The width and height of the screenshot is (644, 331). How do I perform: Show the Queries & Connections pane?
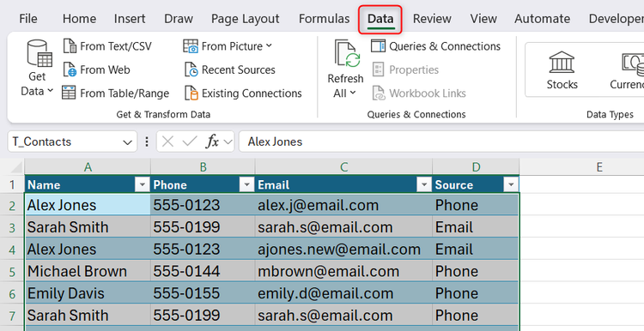click(435, 46)
